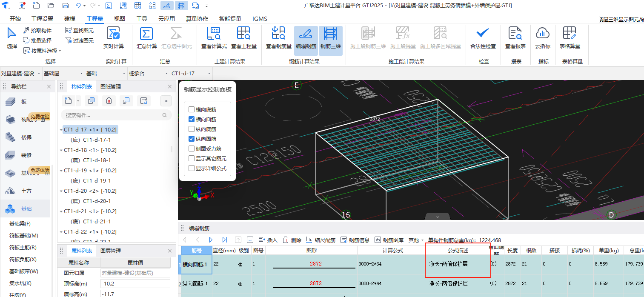Enable 显示其它图元 checkbox
Screen dimensions: 644x297
pos(192,158)
